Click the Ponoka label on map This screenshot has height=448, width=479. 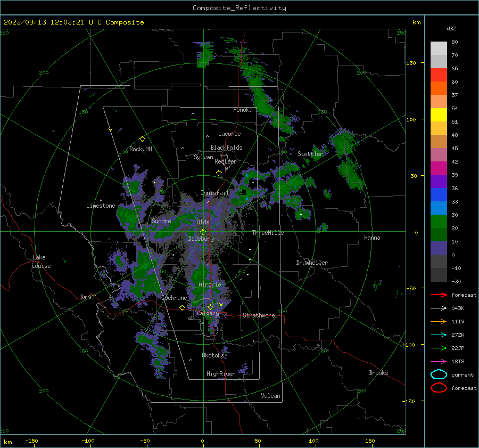pyautogui.click(x=243, y=110)
